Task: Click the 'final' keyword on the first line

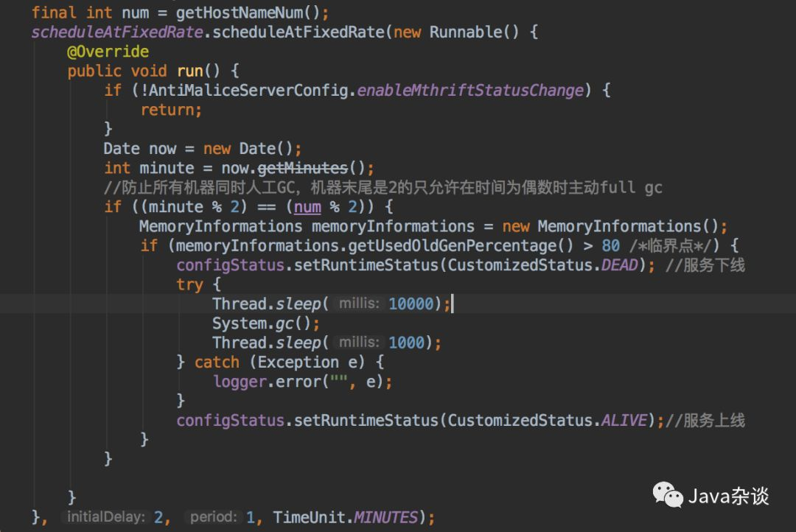Action: 54,13
